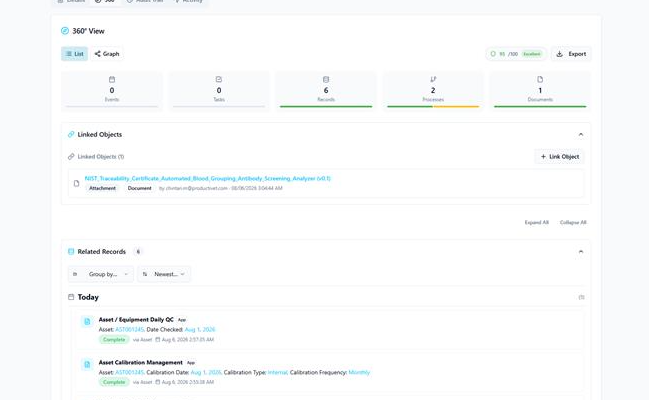Click the Related Records database icon
Screen dimensions: 649x400
click(71, 251)
